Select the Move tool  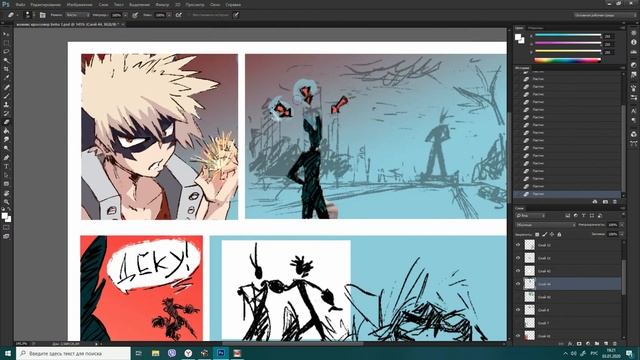click(x=6, y=34)
